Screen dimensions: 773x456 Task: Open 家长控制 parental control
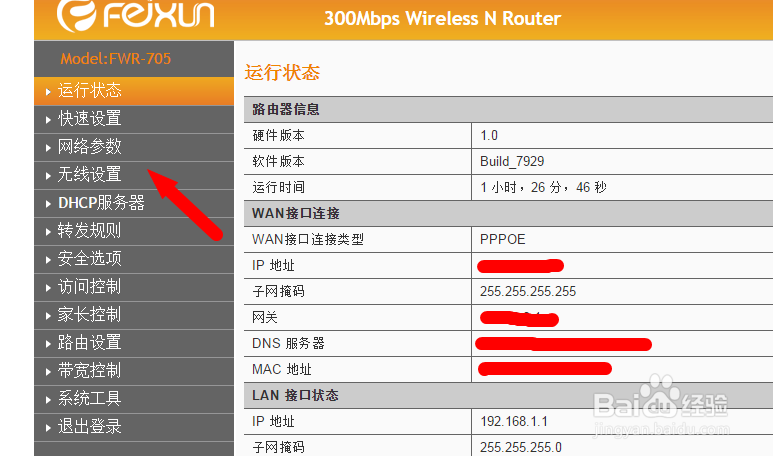(134, 315)
